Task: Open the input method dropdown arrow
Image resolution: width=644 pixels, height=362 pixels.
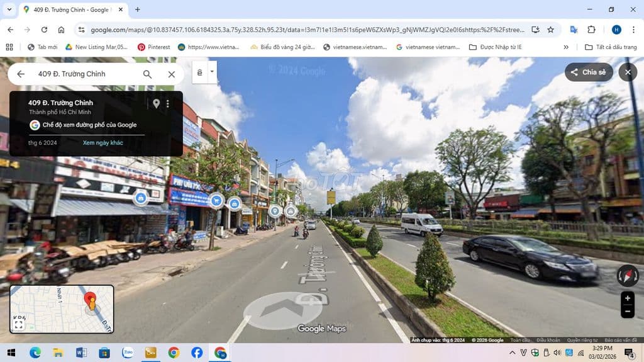Action: click(213, 72)
